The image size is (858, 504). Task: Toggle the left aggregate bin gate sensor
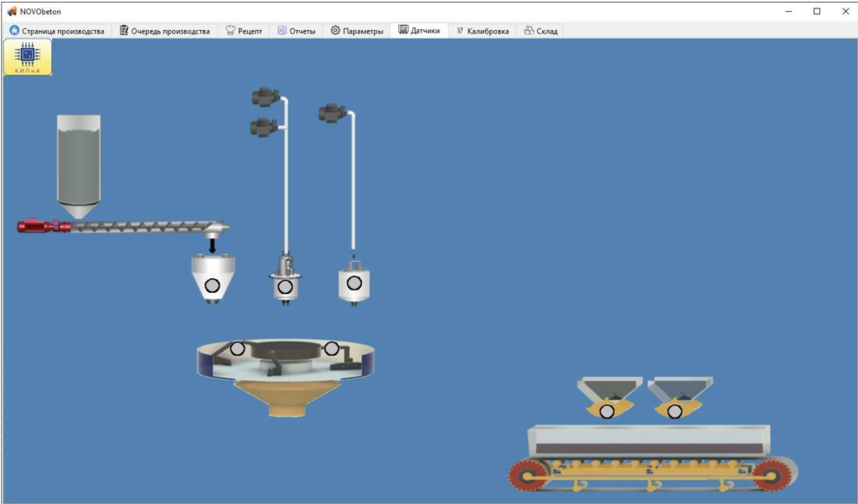607,411
